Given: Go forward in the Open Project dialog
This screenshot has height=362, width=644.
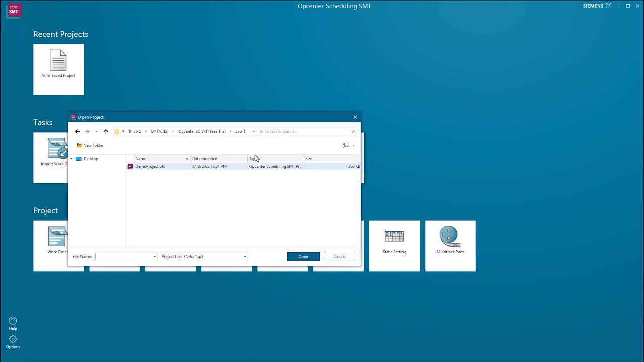Looking at the screenshot, I should tap(87, 131).
